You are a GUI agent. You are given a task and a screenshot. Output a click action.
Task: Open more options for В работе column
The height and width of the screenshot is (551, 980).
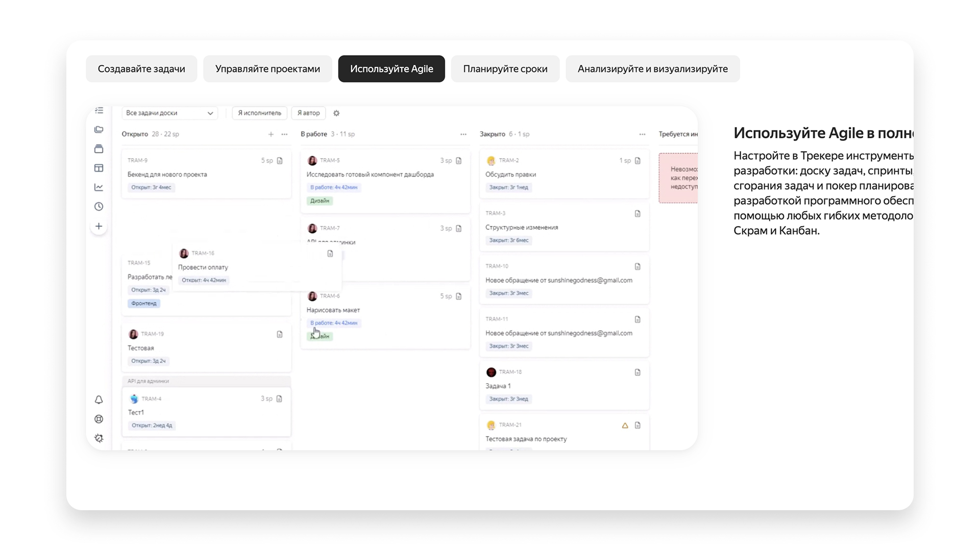point(463,134)
